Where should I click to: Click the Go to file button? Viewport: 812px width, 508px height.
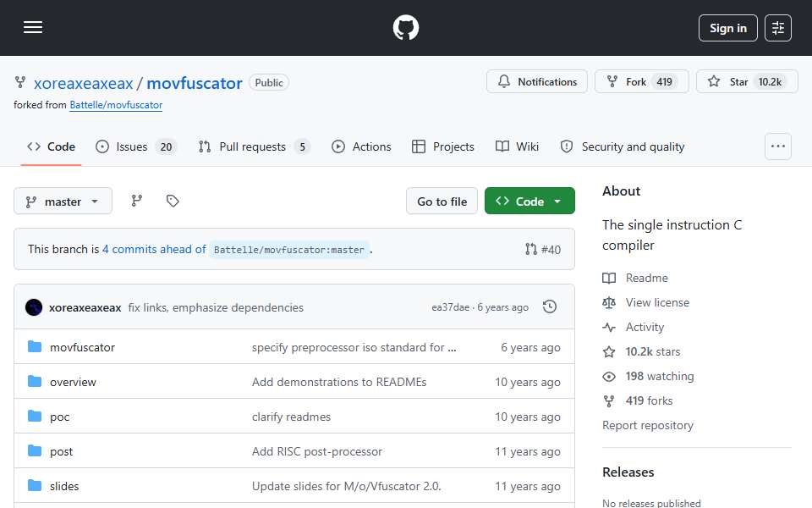tap(442, 202)
